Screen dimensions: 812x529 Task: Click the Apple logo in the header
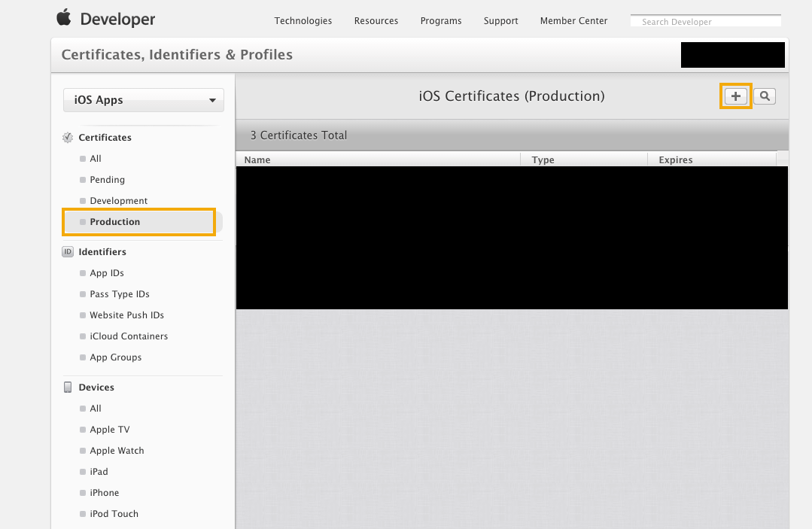click(x=63, y=17)
